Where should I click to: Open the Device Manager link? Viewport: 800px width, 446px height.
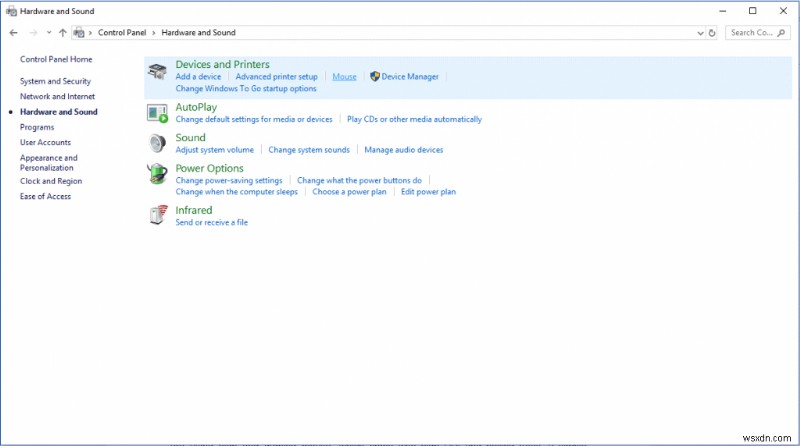point(410,77)
